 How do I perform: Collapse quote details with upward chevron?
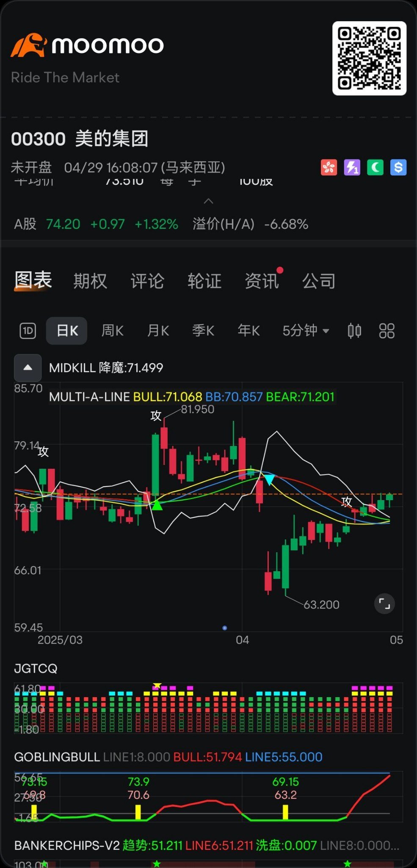click(208, 201)
